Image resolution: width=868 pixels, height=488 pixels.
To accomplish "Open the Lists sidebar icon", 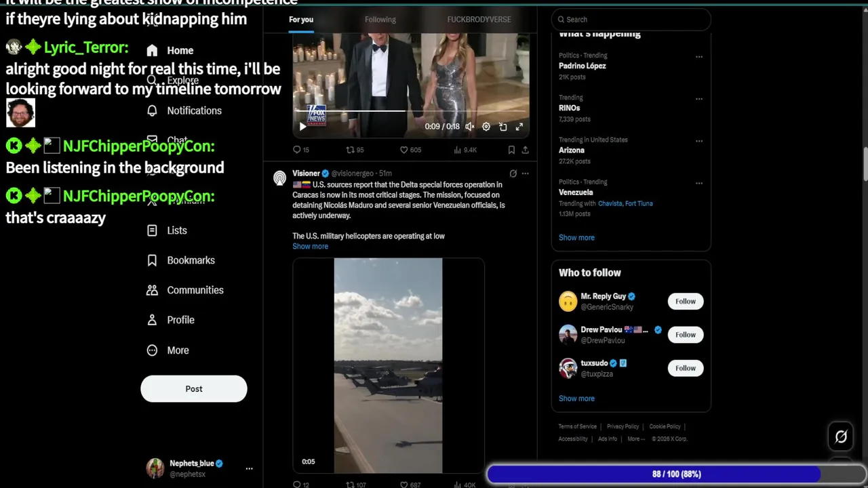I will [x=152, y=230].
